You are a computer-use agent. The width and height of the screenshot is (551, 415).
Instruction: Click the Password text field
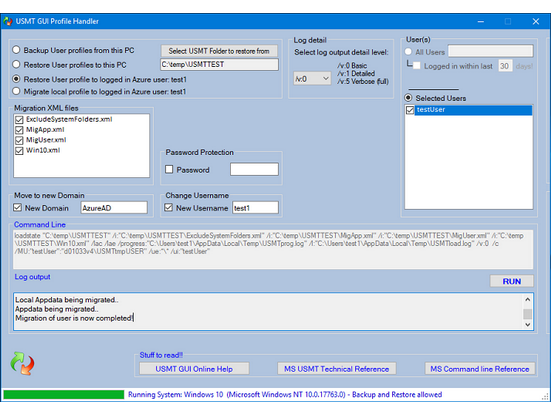pos(254,169)
